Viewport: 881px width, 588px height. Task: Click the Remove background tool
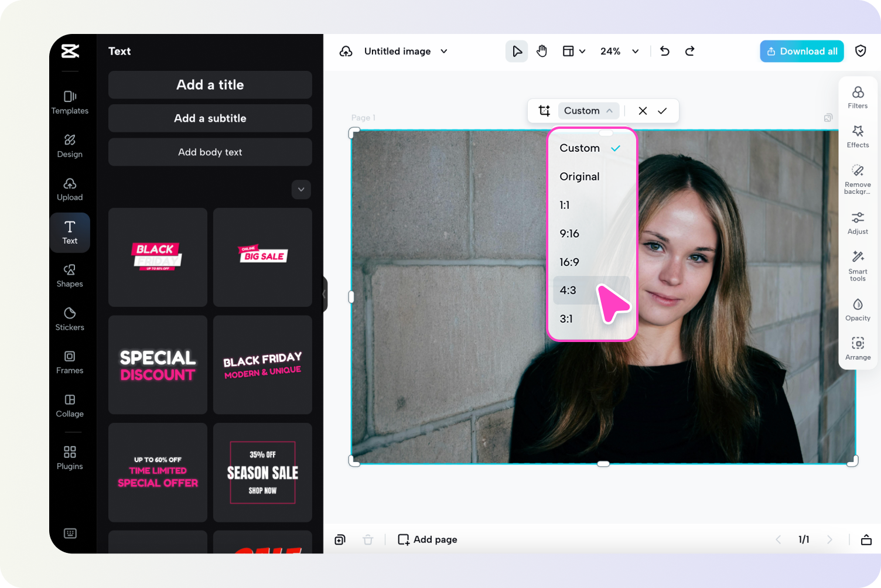pyautogui.click(x=858, y=180)
